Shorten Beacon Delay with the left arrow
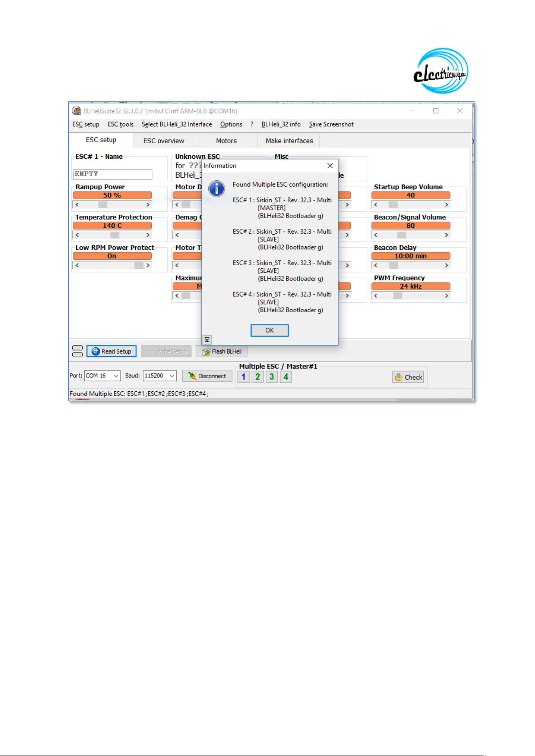The width and height of the screenshot is (535, 756). coord(376,265)
